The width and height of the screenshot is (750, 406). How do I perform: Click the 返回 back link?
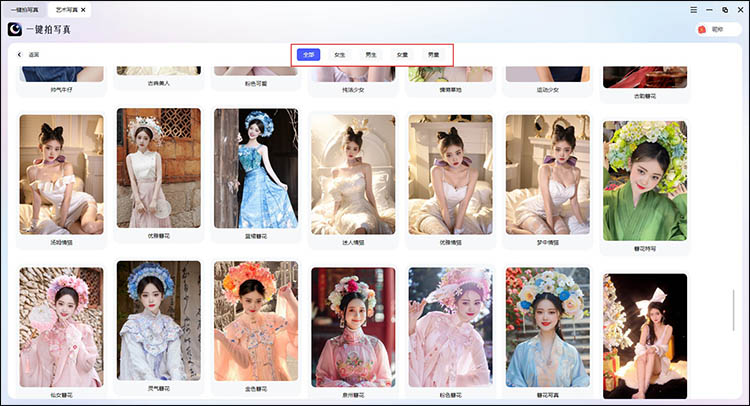(x=33, y=54)
